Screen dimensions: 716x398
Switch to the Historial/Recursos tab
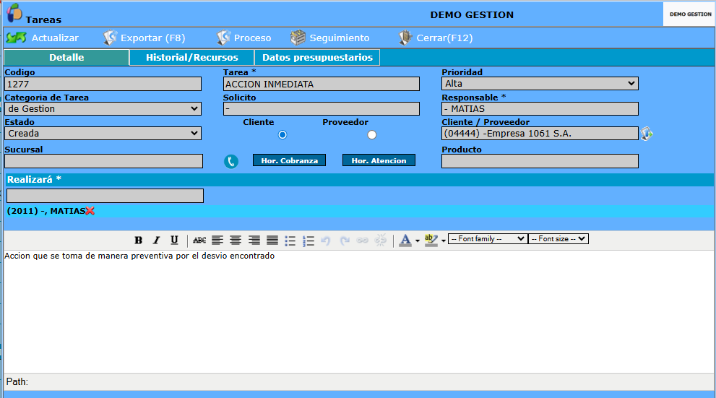point(192,58)
